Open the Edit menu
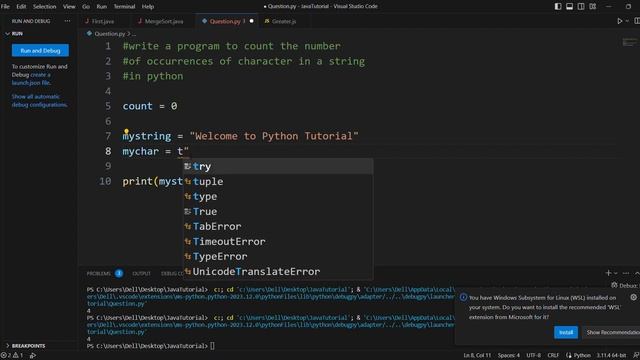640x360 pixels. click(x=21, y=7)
